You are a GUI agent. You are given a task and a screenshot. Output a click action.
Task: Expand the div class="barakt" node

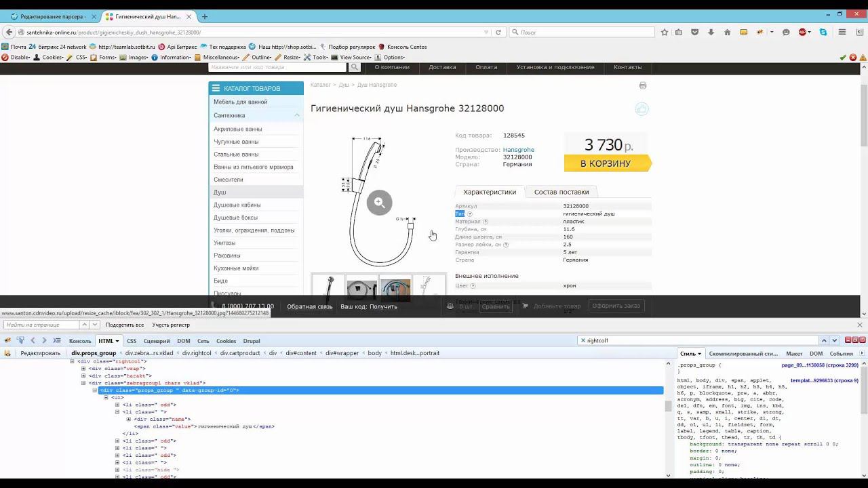(83, 376)
